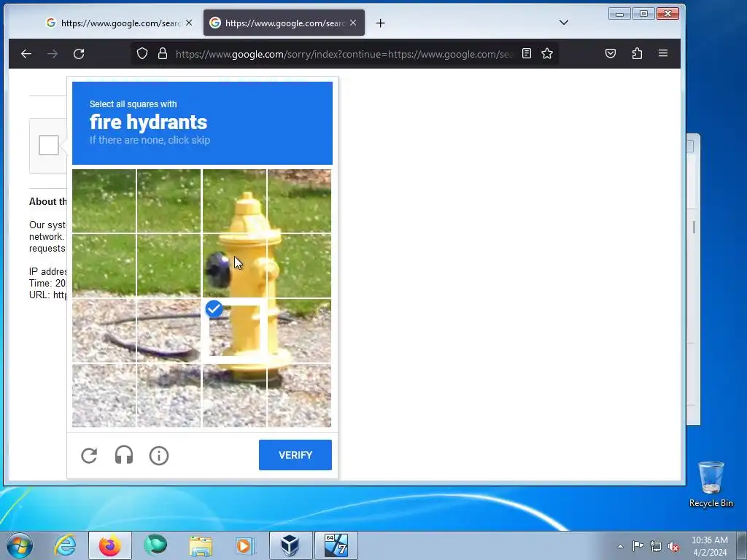Screen dimensions: 747x560
Task: Open a new tab with plus
Action: (380, 23)
